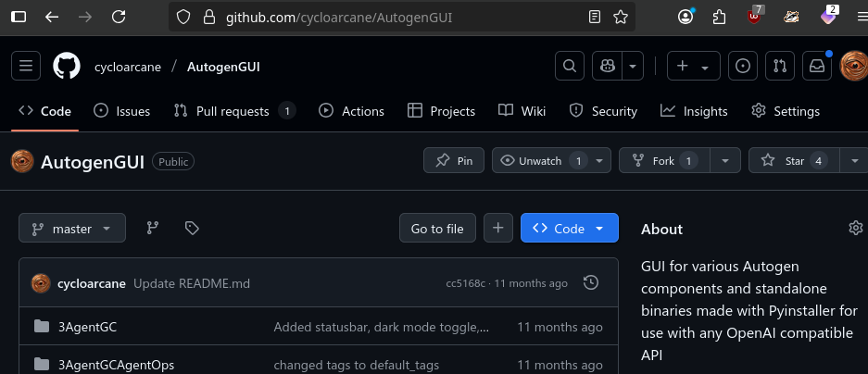This screenshot has width=868, height=374.
Task: Switch to the Issues tab
Action: (x=121, y=111)
